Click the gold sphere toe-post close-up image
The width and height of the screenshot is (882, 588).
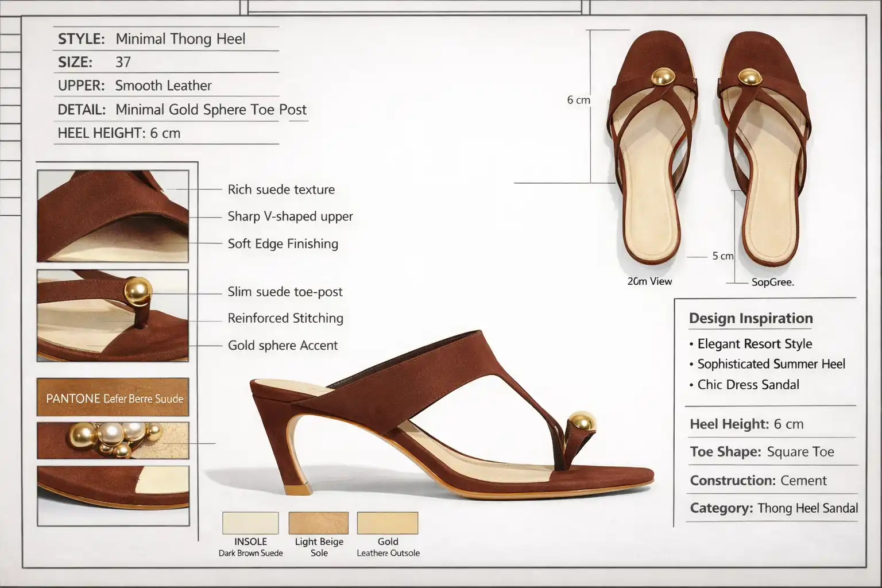tap(113, 315)
